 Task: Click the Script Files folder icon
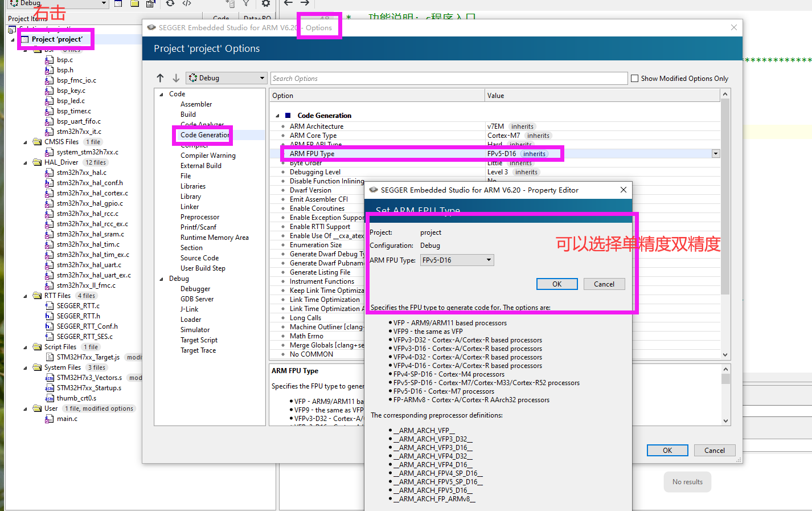tap(38, 347)
